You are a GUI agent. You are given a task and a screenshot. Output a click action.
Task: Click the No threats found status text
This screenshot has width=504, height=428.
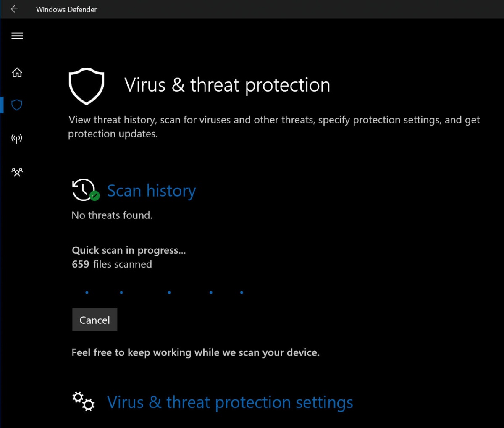click(x=112, y=215)
